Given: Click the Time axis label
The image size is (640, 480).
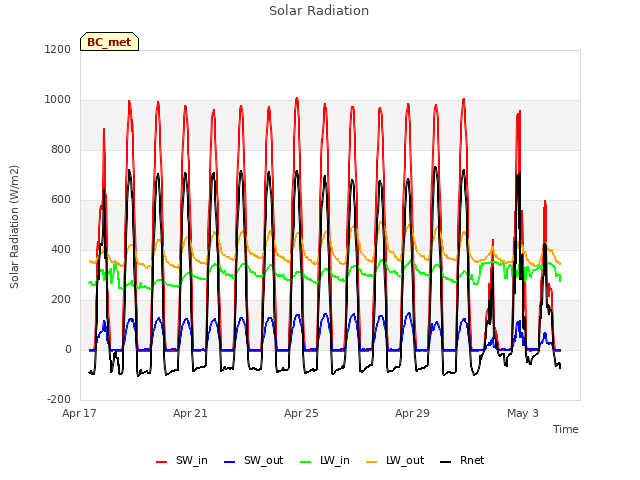Looking at the screenshot, I should pos(566,429).
